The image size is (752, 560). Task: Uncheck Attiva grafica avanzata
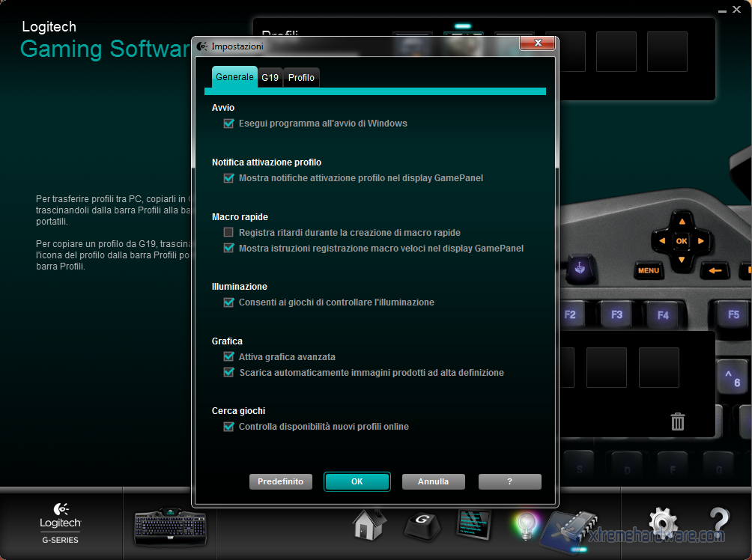pyautogui.click(x=229, y=357)
